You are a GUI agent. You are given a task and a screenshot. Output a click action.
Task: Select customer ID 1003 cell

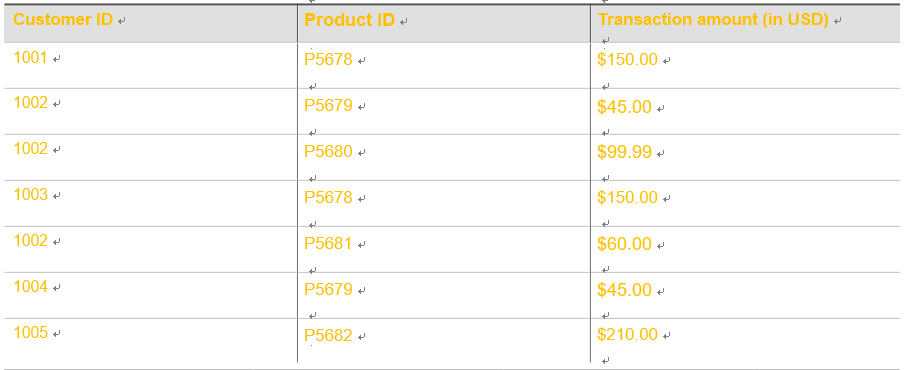(150, 203)
